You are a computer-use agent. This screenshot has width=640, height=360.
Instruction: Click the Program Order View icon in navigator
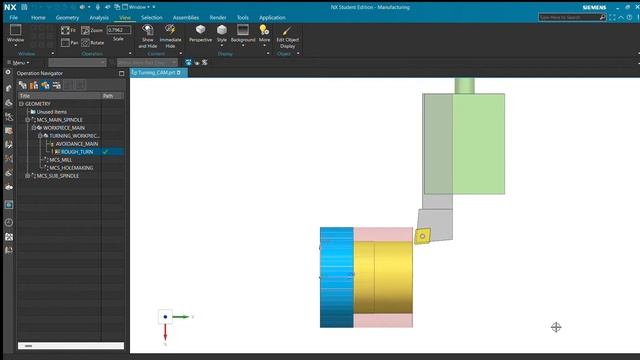pos(23,85)
